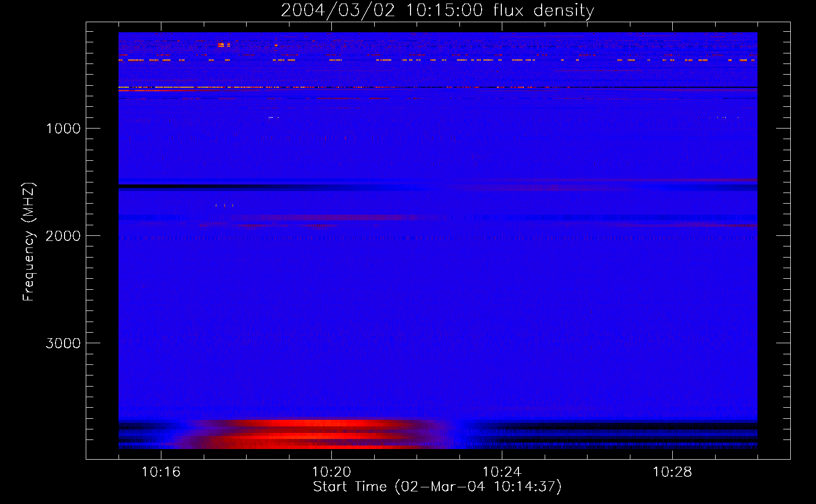Click the 1000 frequency tick label

(x=63, y=129)
